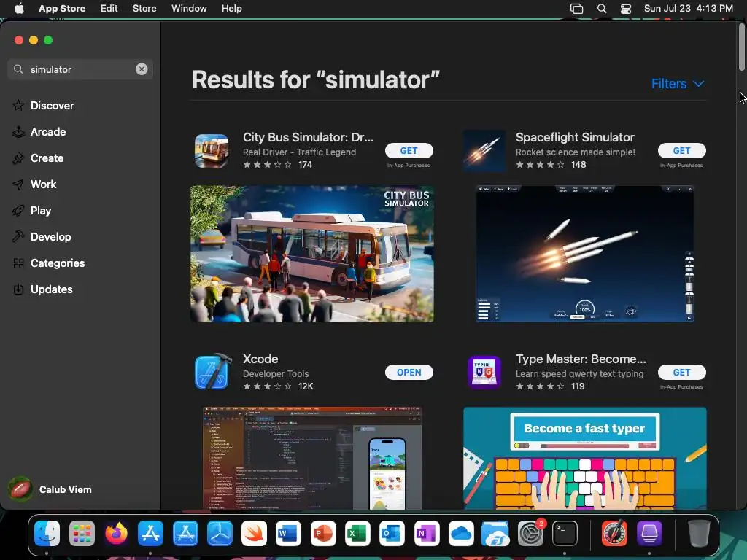Click inside the simulator search field
Screen dimensions: 747x560
[80, 69]
